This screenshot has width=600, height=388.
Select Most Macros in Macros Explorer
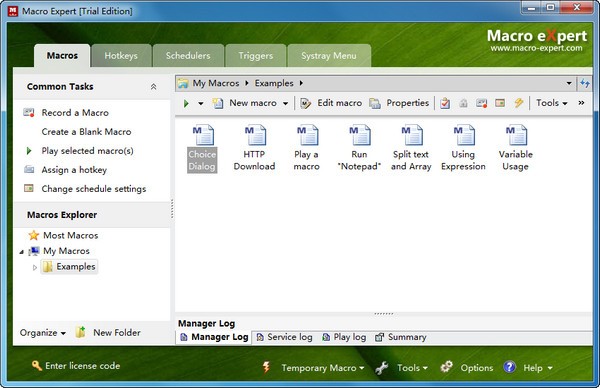click(x=70, y=236)
